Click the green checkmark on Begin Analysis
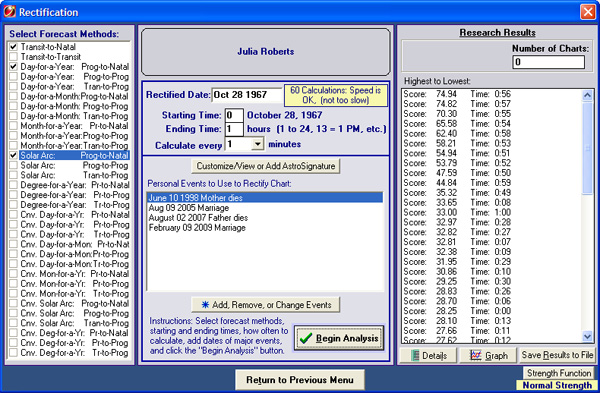The height and width of the screenshot is (393, 600). coord(306,338)
